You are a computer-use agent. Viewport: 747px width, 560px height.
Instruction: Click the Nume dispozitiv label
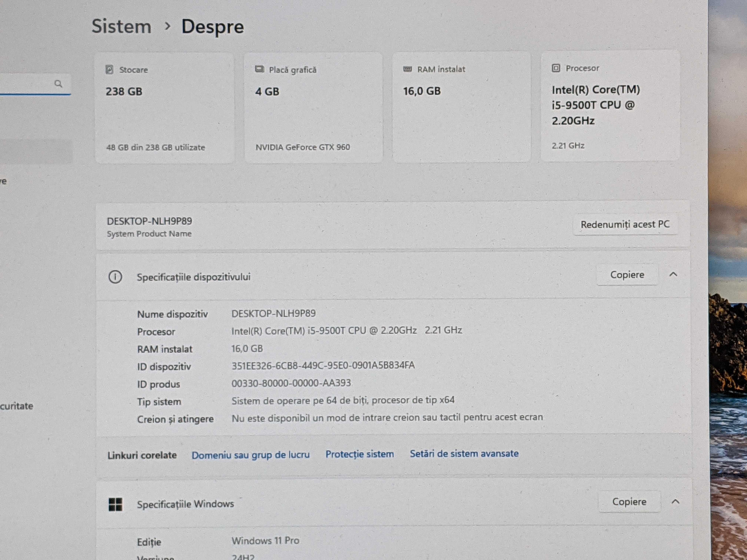172,314
